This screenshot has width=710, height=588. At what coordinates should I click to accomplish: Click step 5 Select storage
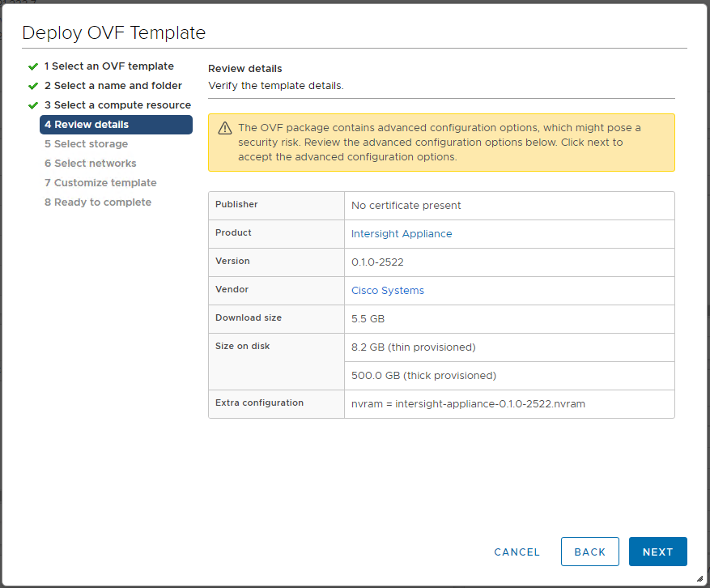(86, 144)
